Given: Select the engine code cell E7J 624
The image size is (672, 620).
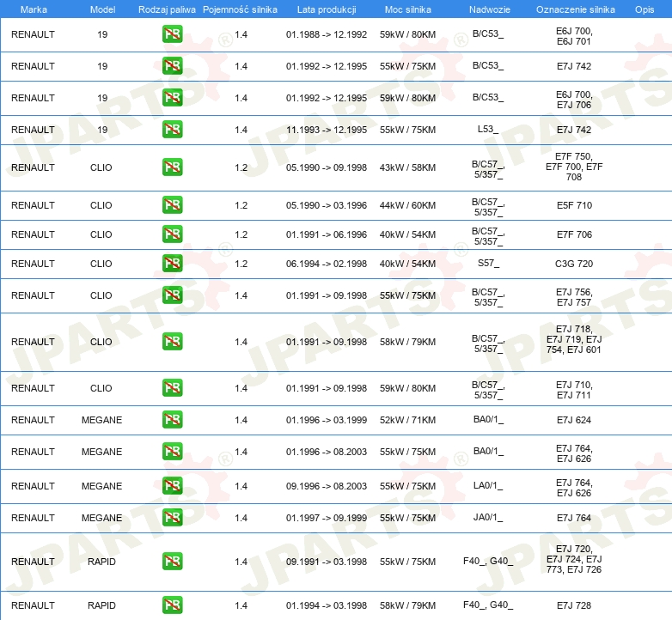Looking at the screenshot, I should (574, 420).
